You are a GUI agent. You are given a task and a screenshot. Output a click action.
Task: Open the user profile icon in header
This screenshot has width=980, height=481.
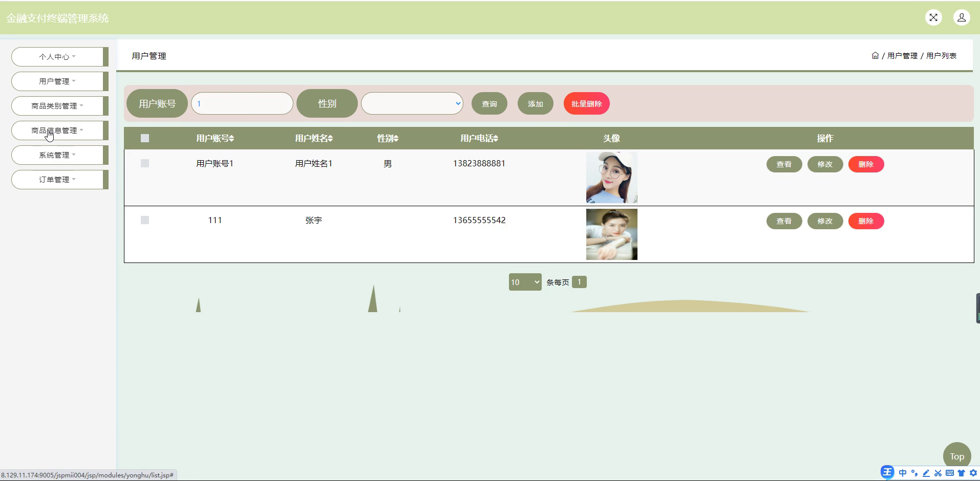962,17
